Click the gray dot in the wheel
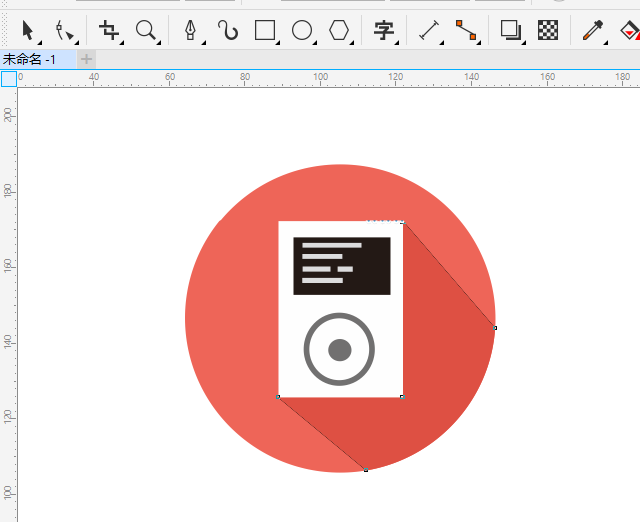The image size is (640, 522). click(x=339, y=350)
